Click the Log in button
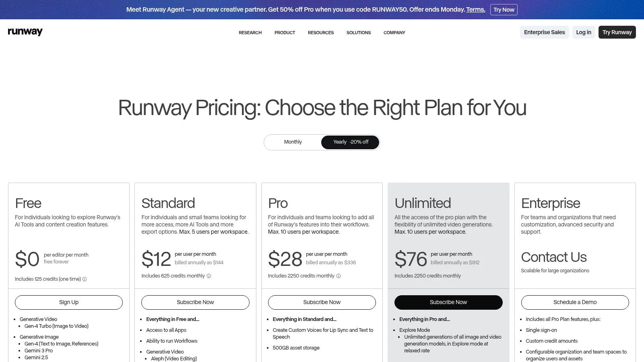Screen dimensions: 644x362 pyautogui.click(x=584, y=32)
